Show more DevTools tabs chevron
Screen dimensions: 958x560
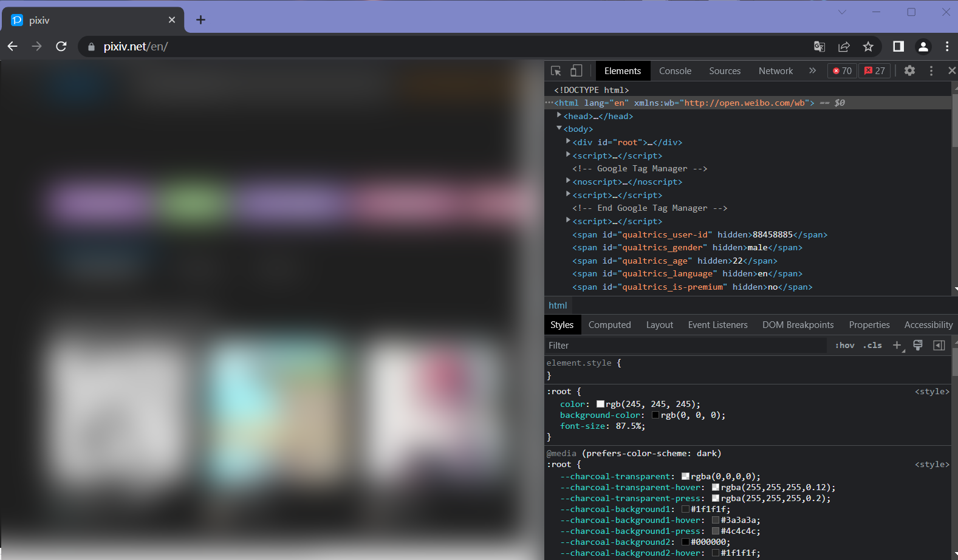pos(812,70)
